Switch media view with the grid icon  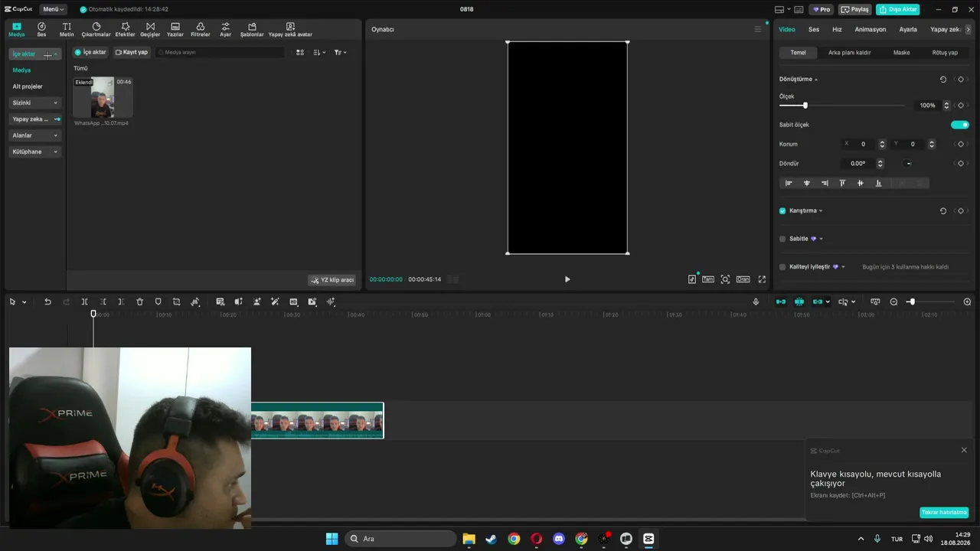click(x=300, y=52)
